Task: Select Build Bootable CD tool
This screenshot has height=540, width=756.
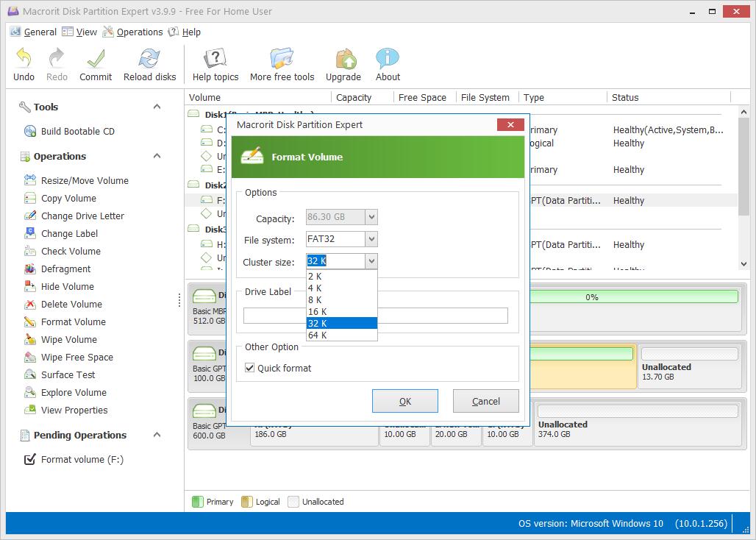Action: tap(78, 131)
